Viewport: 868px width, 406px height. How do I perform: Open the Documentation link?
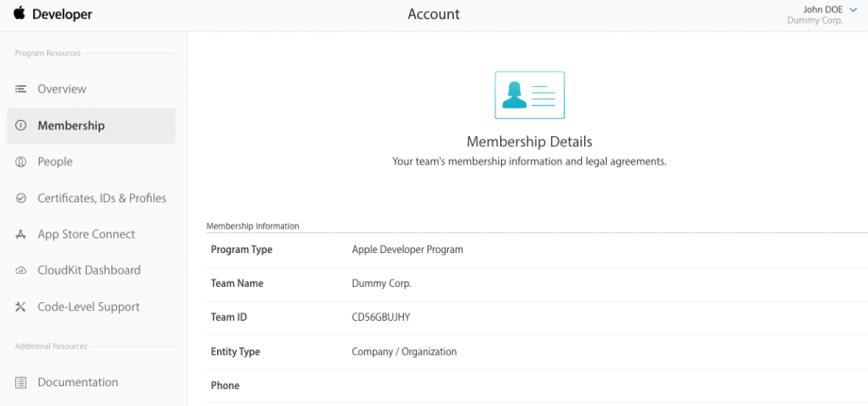[x=78, y=382]
